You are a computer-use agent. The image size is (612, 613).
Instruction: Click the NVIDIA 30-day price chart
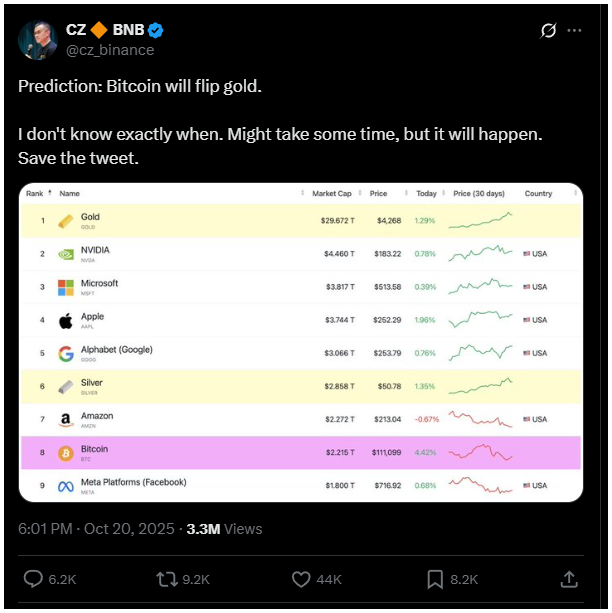(481, 254)
